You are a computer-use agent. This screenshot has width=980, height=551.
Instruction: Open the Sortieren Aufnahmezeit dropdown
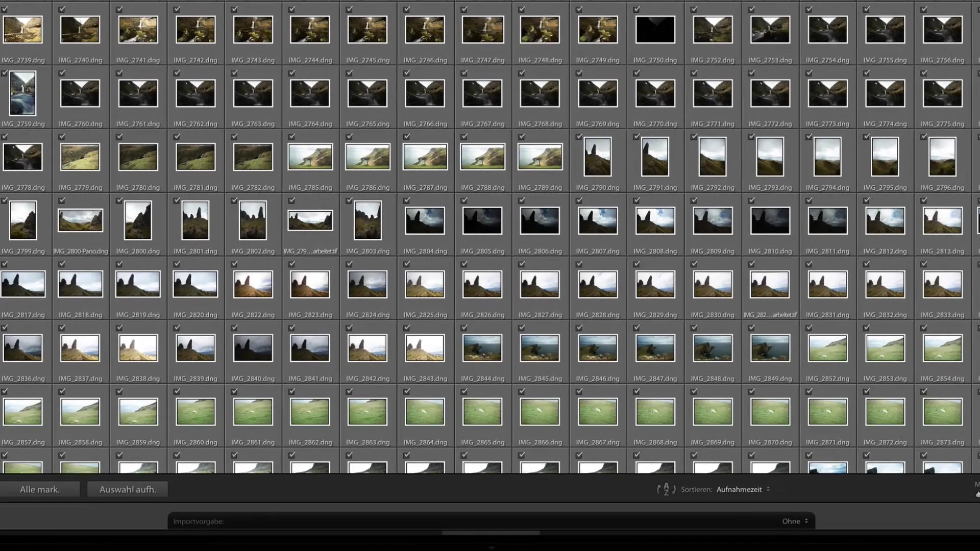(x=743, y=489)
